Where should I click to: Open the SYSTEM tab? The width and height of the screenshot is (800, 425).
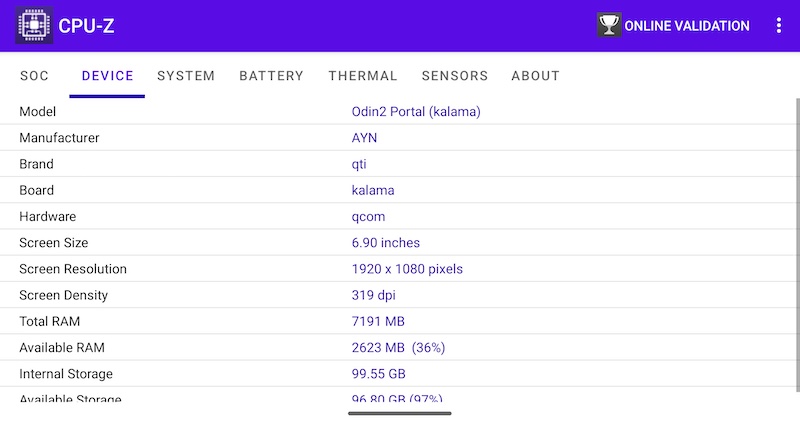click(x=186, y=76)
